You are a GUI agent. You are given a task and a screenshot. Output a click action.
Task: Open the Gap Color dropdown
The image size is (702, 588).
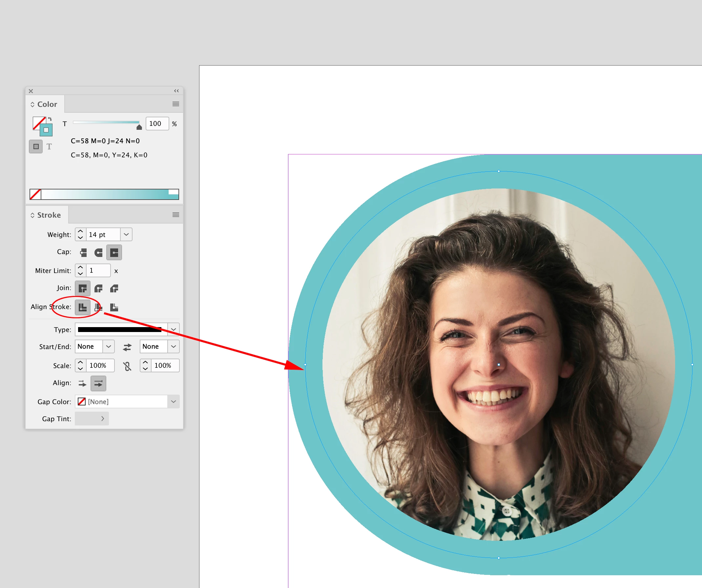click(173, 402)
